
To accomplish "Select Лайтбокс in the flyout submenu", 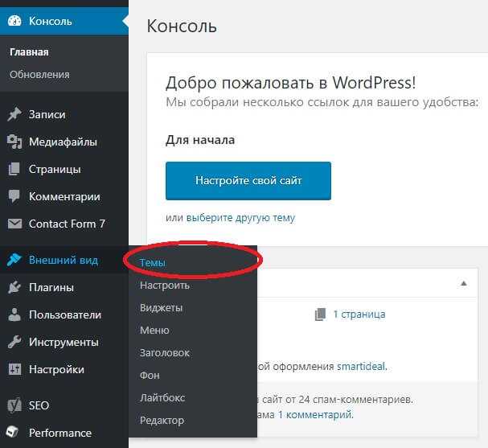I will pos(162,397).
